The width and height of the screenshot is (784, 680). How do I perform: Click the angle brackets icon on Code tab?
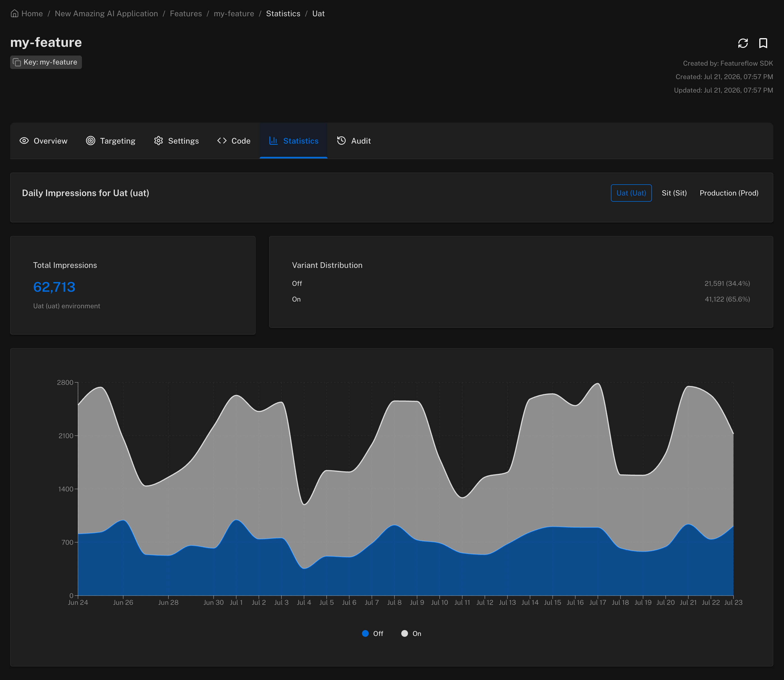pos(222,141)
